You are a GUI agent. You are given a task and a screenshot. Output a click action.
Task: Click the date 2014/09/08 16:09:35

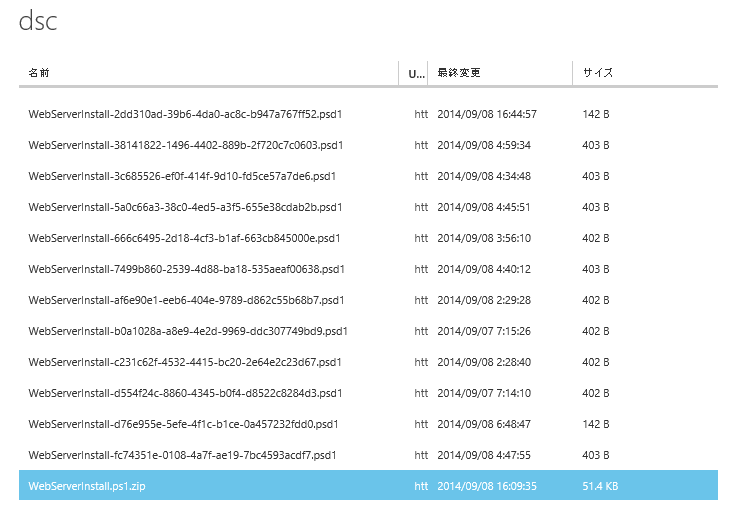pos(487,486)
